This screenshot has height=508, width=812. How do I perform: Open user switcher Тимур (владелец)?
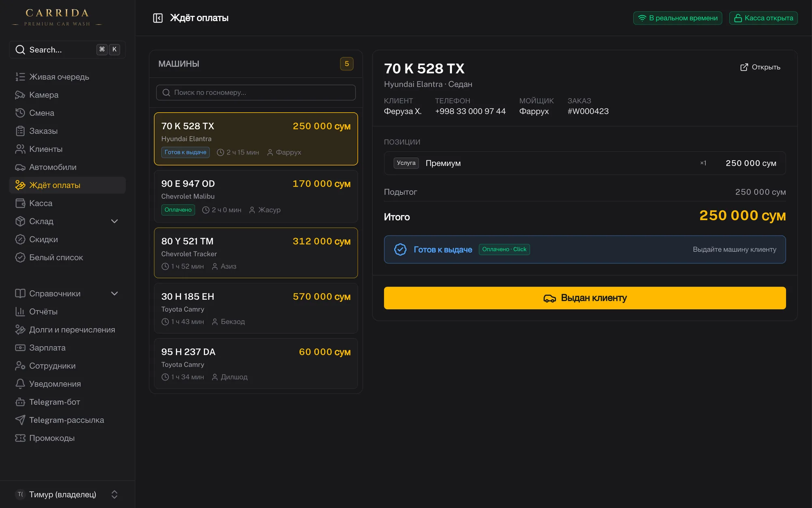pyautogui.click(x=67, y=494)
